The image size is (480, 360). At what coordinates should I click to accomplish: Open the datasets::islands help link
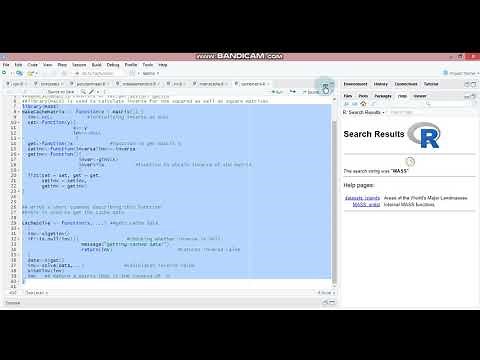pyautogui.click(x=362, y=198)
